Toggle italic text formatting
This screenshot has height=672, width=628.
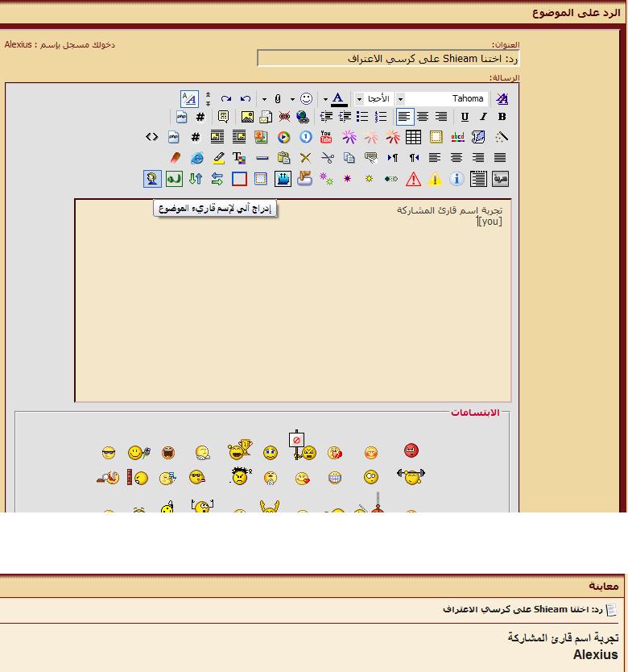483,117
